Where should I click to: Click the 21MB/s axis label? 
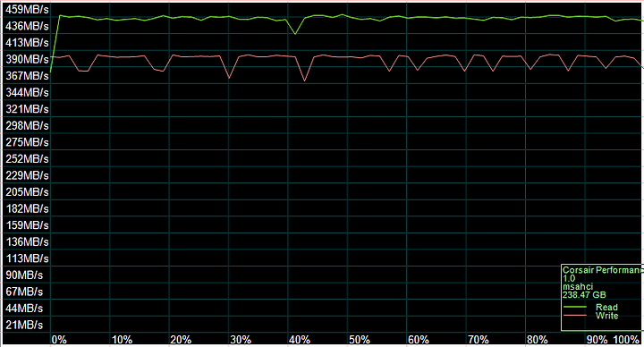pyautogui.click(x=24, y=326)
